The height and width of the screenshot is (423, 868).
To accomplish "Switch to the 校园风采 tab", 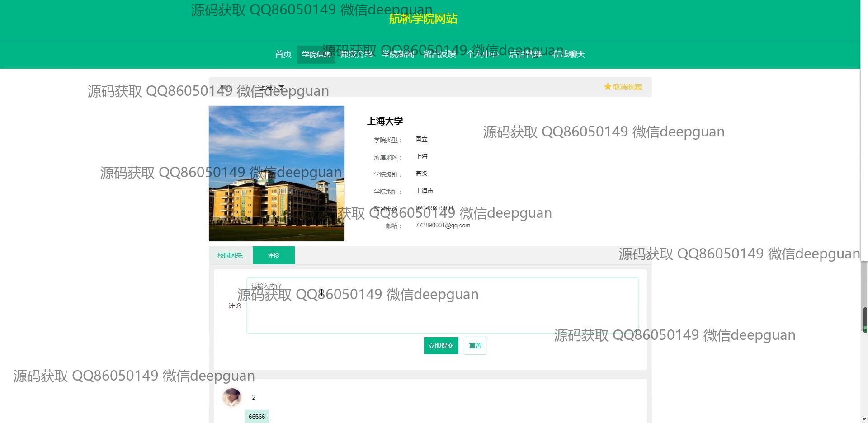I will click(x=230, y=255).
